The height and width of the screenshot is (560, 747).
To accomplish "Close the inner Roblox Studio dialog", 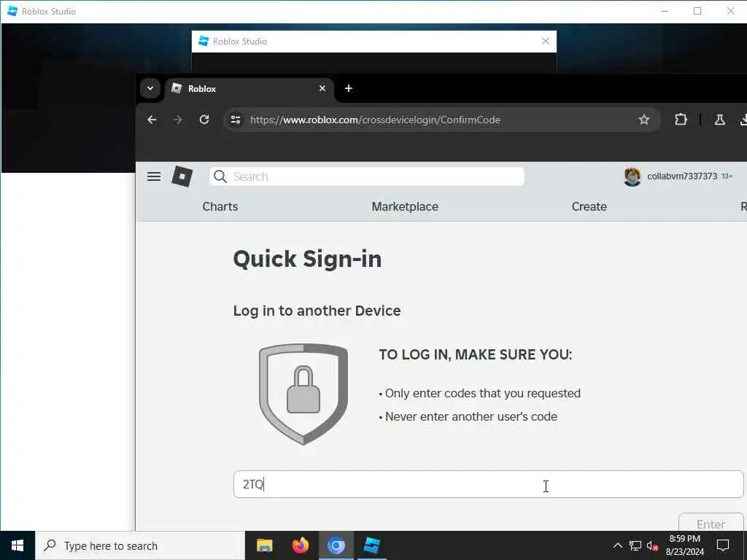I will (546, 42).
